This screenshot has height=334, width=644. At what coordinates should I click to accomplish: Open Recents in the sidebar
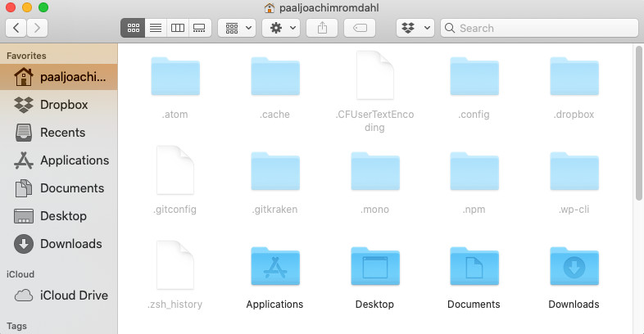(x=59, y=133)
